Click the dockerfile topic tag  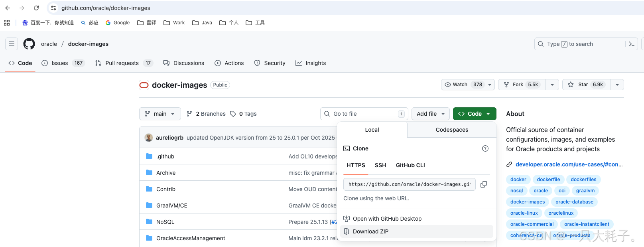(x=548, y=180)
